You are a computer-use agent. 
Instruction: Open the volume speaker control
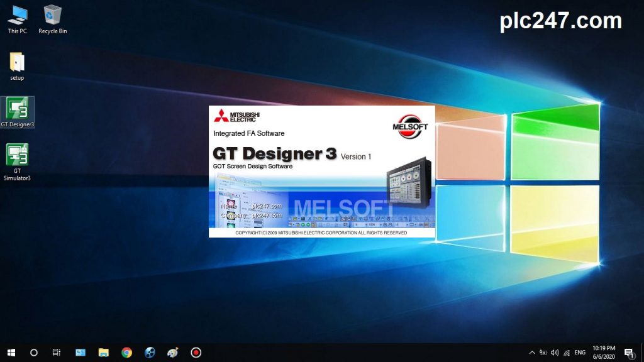tap(555, 353)
